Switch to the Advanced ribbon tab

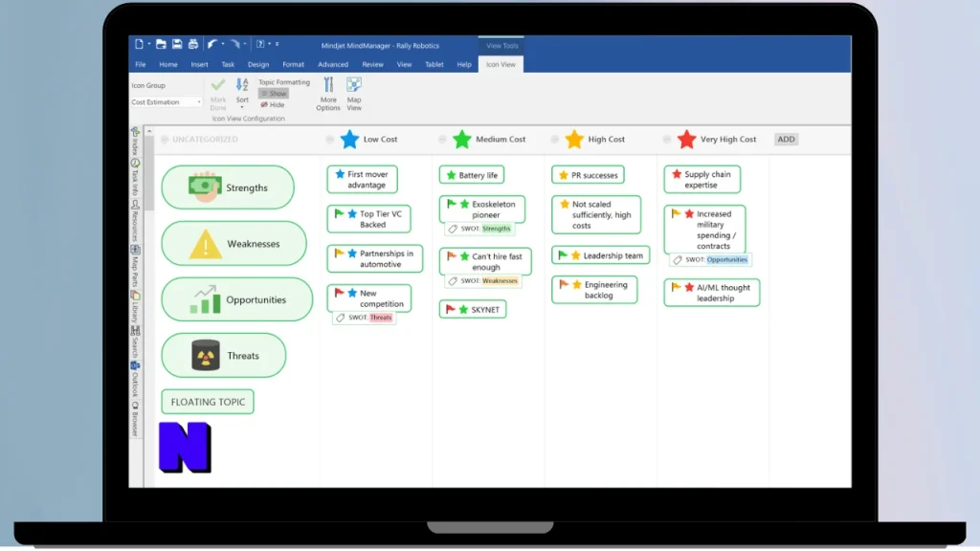click(333, 64)
